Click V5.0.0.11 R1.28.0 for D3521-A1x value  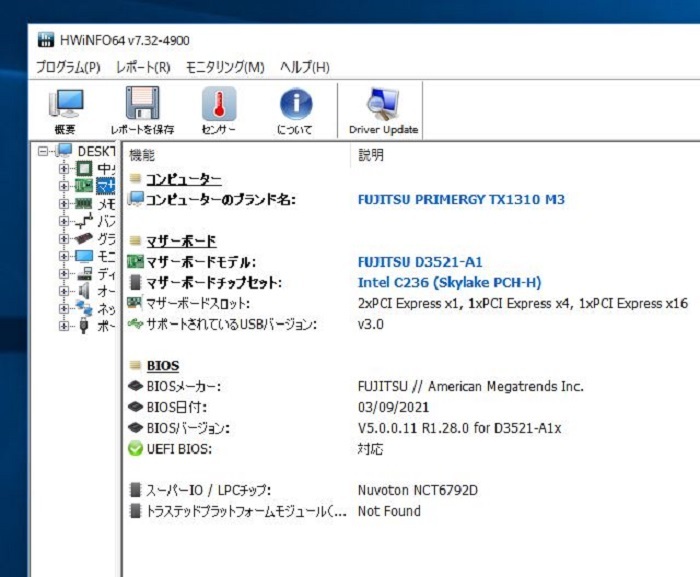pyautogui.click(x=459, y=428)
